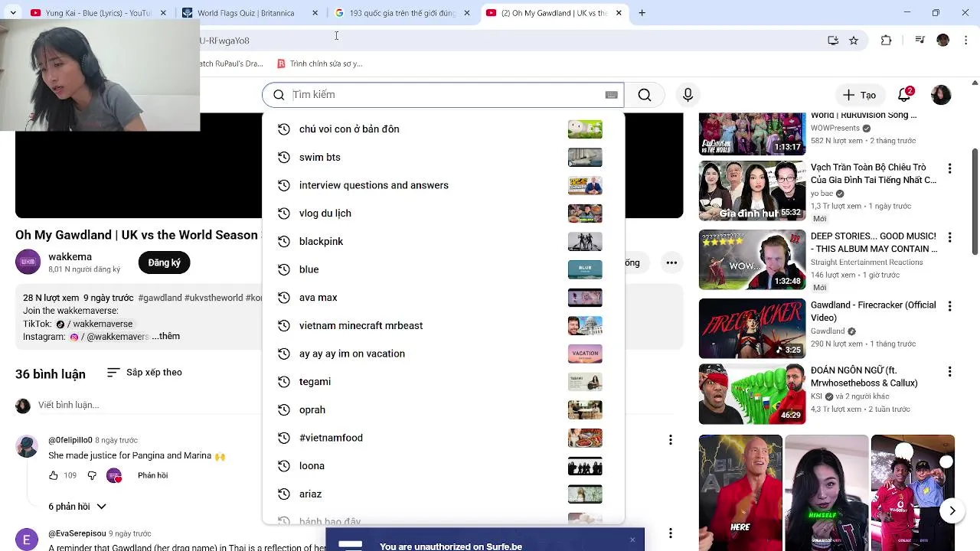Open options for Vạch Trần video
Image resolution: width=980 pixels, height=551 pixels.
(x=949, y=168)
